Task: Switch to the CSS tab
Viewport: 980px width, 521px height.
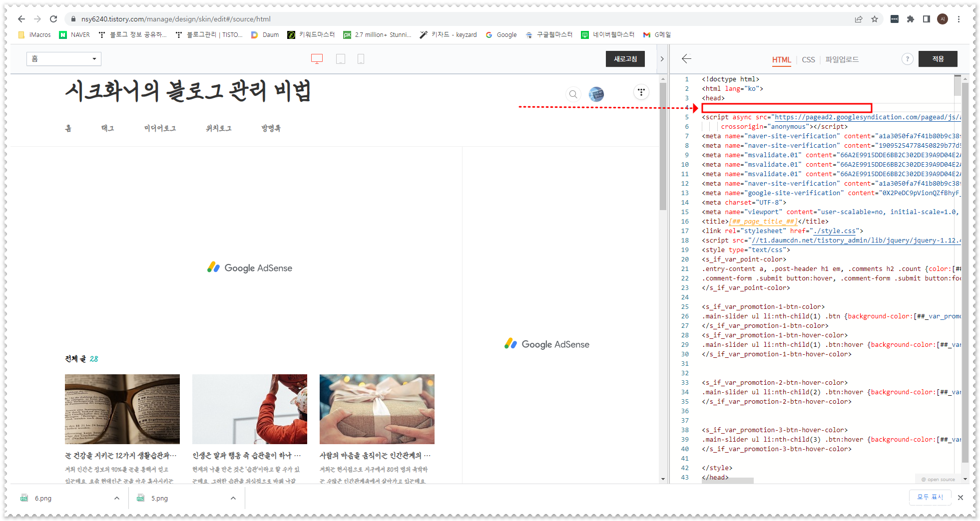Action: tap(808, 59)
